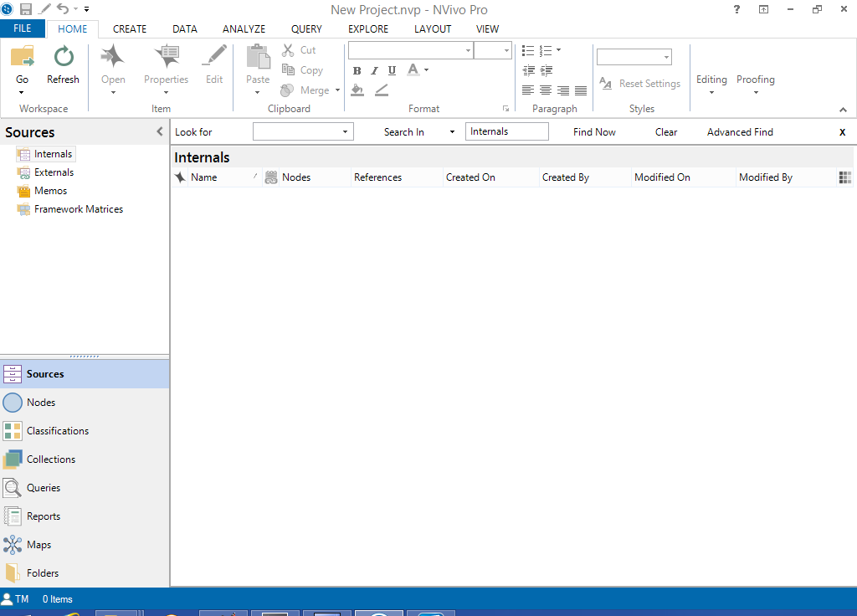This screenshot has height=616, width=857.
Task: Toggle italic formatting
Action: 374,71
